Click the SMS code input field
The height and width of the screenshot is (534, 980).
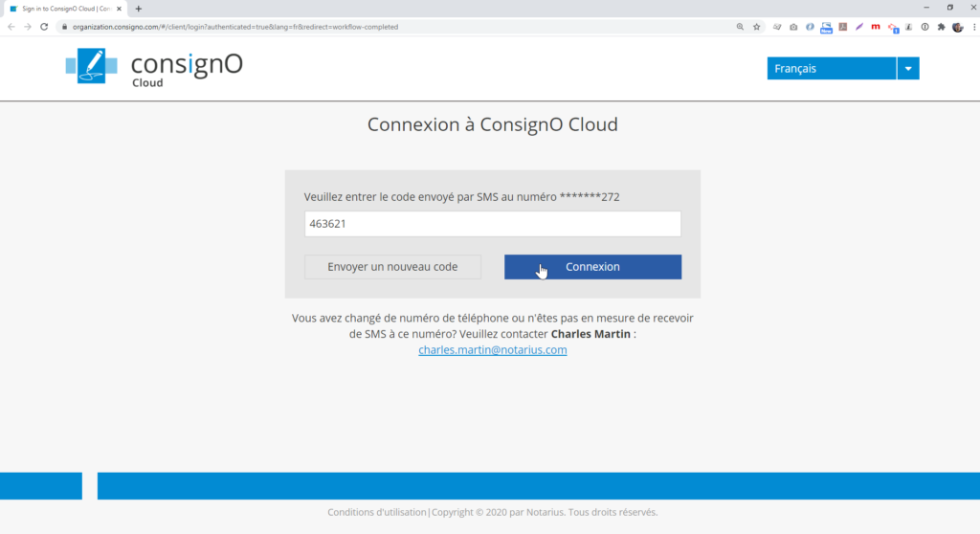[492, 224]
